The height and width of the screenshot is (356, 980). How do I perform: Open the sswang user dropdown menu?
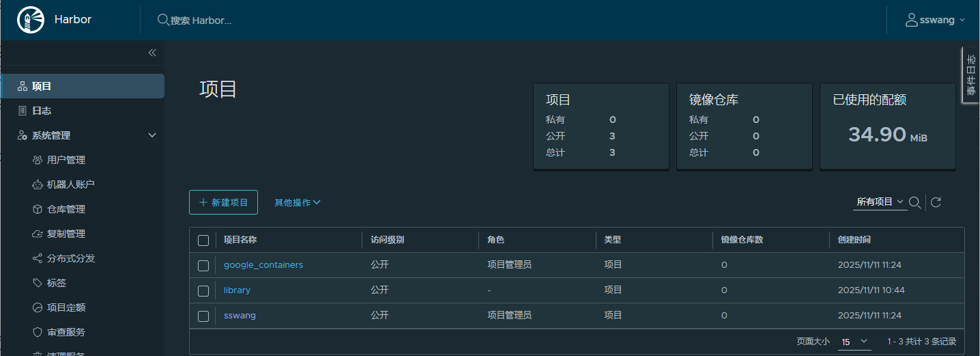tap(936, 20)
